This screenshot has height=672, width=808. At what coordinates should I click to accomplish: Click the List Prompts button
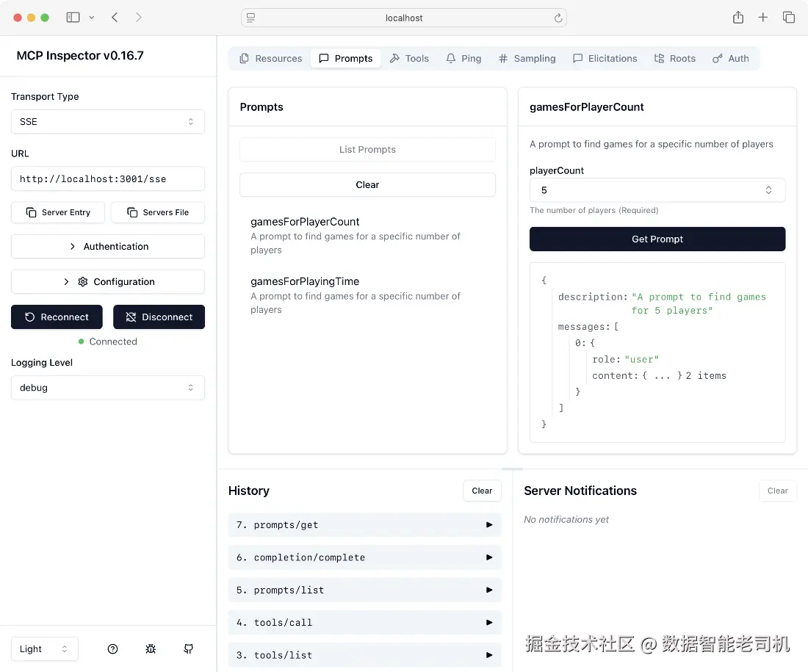point(367,149)
